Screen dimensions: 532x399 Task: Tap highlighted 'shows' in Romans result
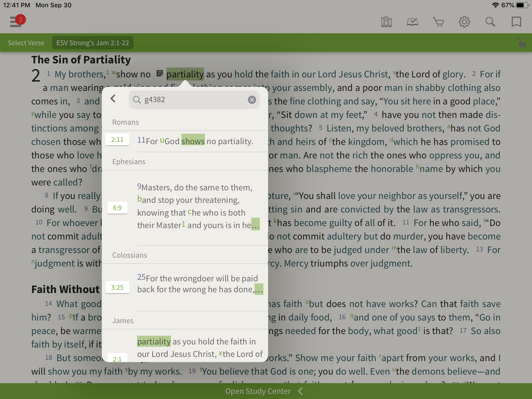193,140
